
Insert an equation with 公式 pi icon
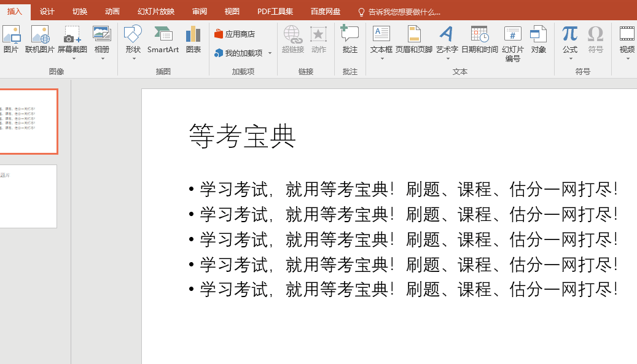click(569, 34)
